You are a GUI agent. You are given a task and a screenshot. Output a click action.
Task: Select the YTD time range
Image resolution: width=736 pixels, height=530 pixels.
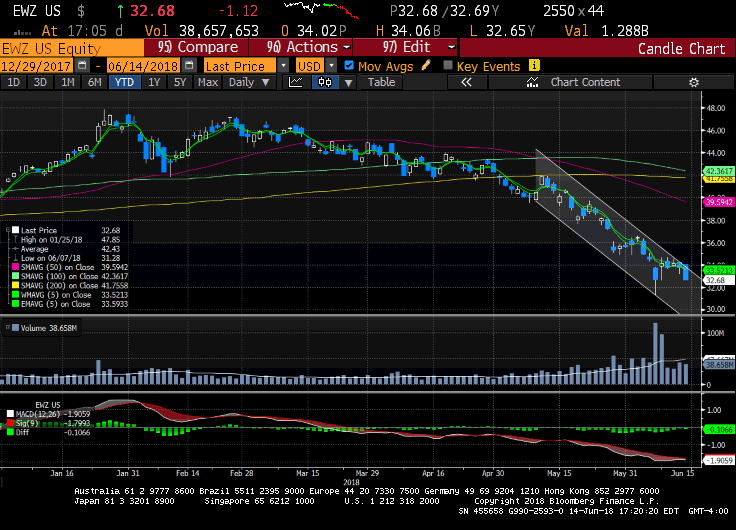point(125,83)
